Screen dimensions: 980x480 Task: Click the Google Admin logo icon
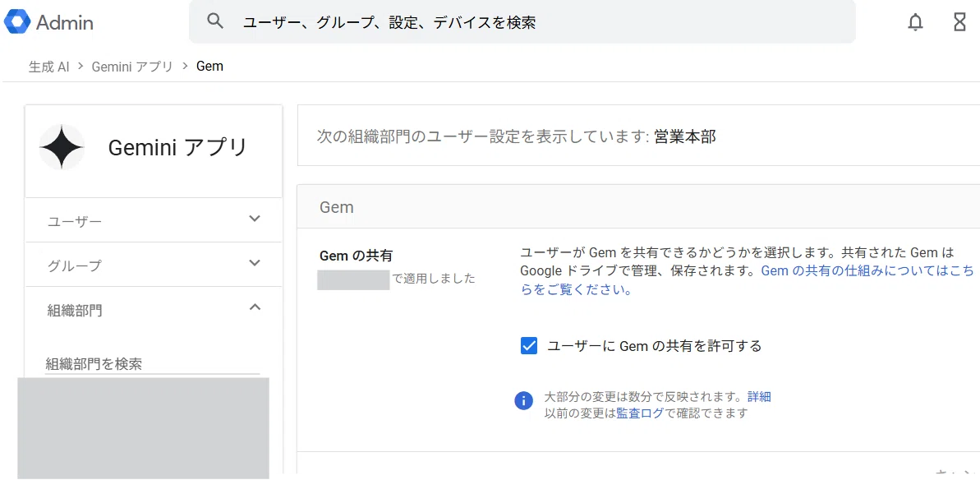tap(17, 22)
